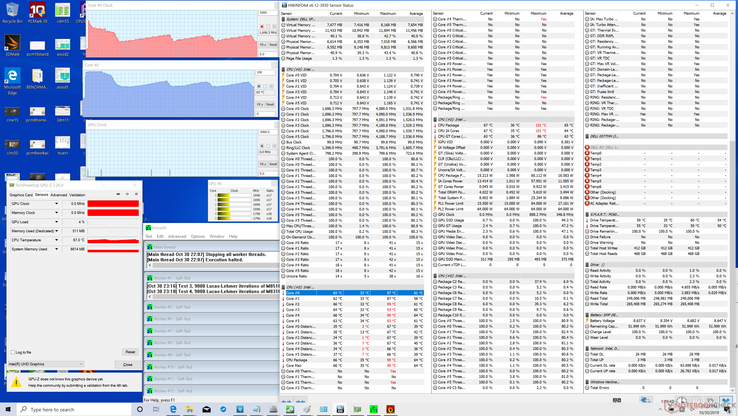Viewport: 738px width, 416px height.
Task: Expand the GPU Clock sensor dropdown arrow
Action: click(57, 203)
